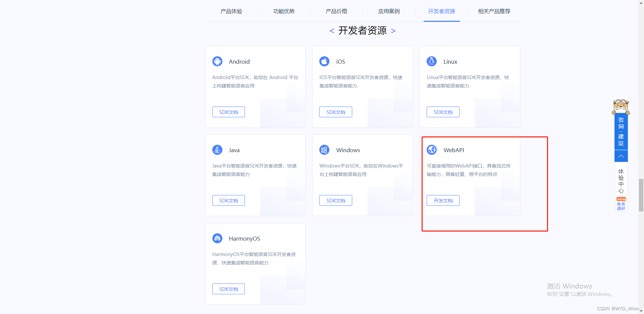Switch to the 功能优势 tab
Screen dimensions: 644x314
tap(284, 11)
